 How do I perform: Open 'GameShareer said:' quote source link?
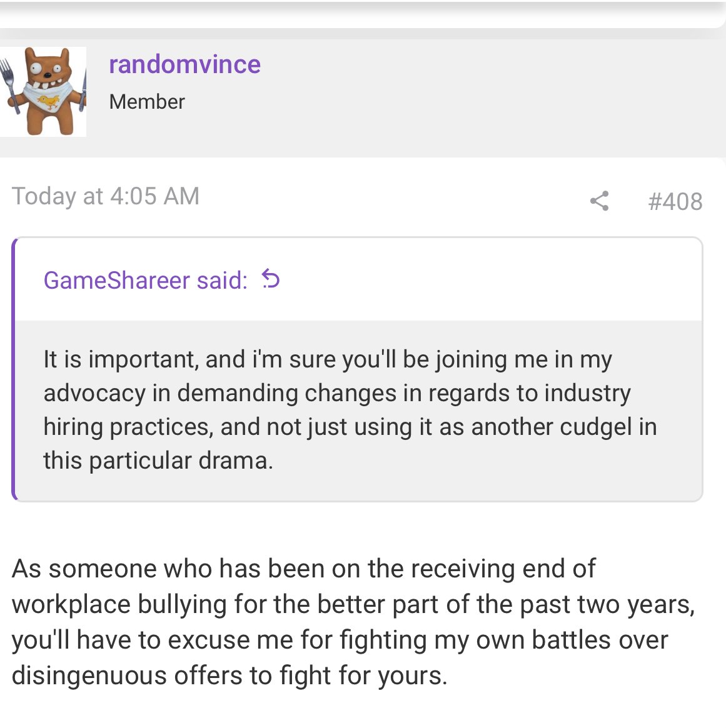click(x=145, y=281)
